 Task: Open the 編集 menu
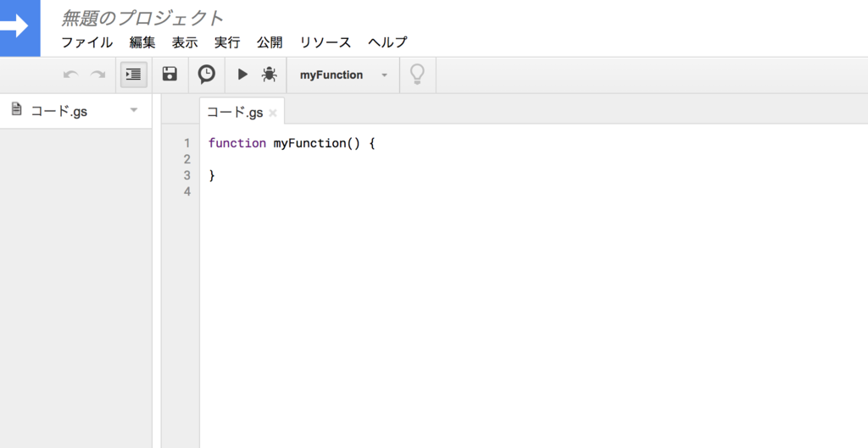point(142,42)
